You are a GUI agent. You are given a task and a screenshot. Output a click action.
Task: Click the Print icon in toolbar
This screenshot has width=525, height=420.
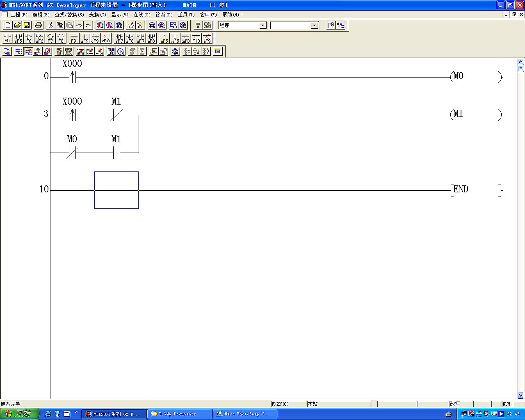(39, 25)
